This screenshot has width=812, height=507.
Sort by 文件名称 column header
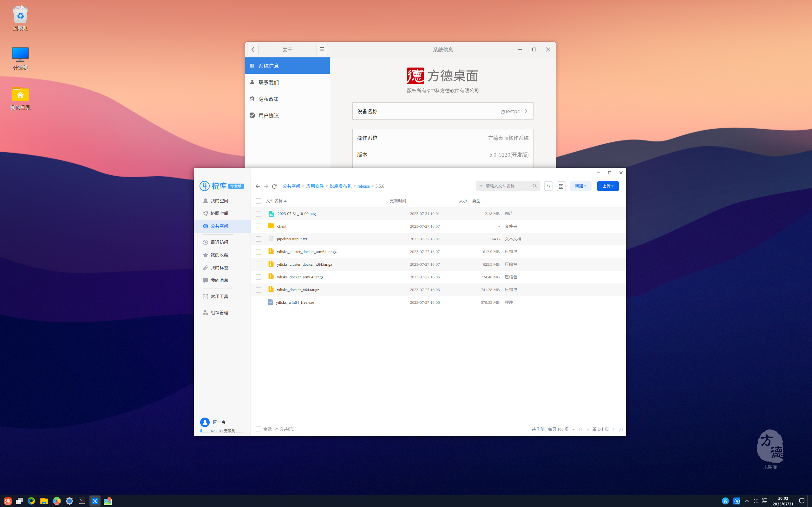(276, 201)
